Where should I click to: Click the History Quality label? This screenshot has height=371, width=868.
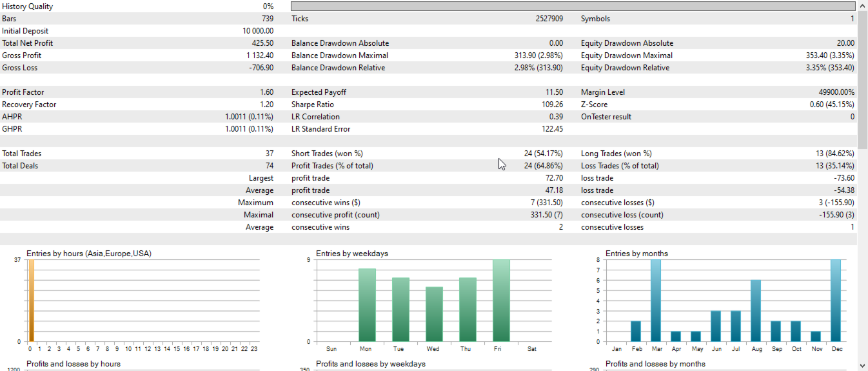click(28, 6)
